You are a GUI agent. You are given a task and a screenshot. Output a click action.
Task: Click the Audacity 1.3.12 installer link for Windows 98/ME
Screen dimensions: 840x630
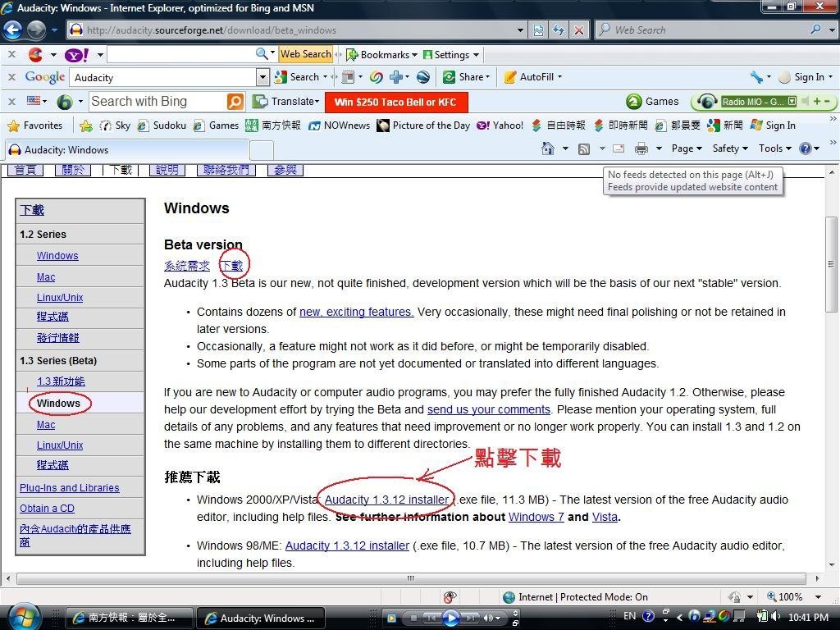[347, 546]
